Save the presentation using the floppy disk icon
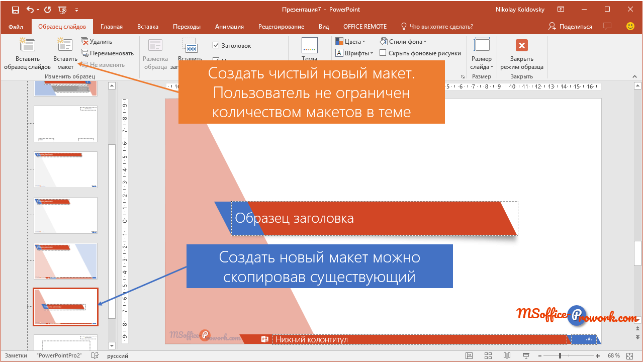 (x=15, y=10)
